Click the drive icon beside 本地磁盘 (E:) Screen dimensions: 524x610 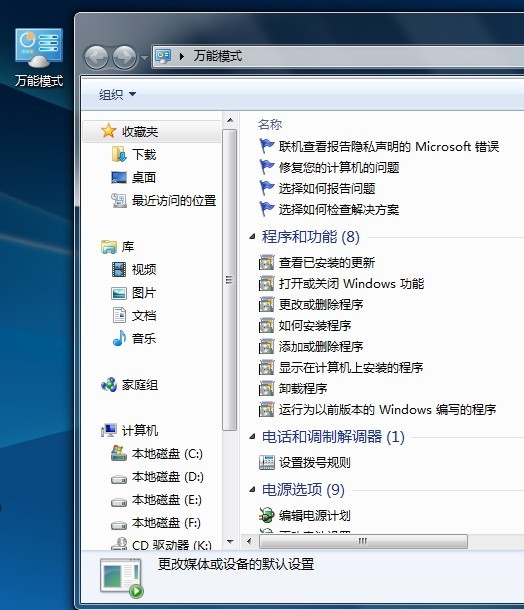(x=119, y=501)
